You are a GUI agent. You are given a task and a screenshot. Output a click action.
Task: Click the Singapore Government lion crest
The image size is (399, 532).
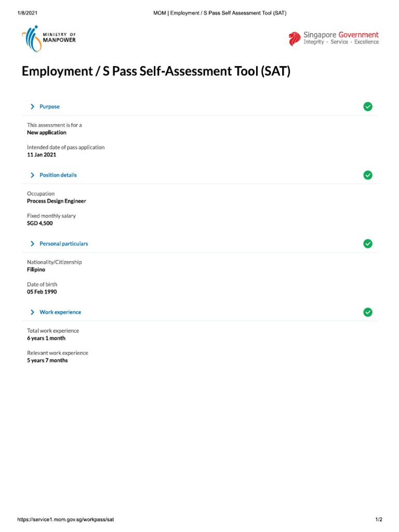295,38
